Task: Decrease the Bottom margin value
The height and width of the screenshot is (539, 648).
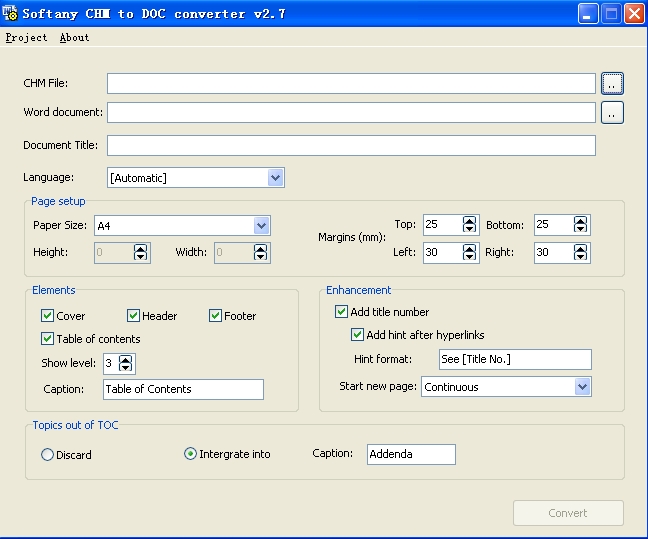Action: [580, 229]
